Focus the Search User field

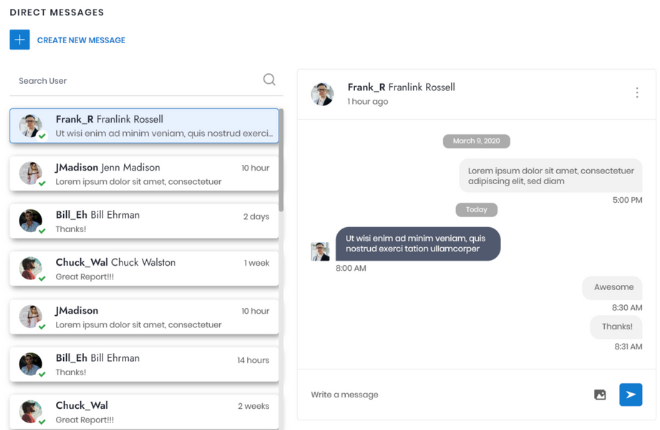[135, 80]
